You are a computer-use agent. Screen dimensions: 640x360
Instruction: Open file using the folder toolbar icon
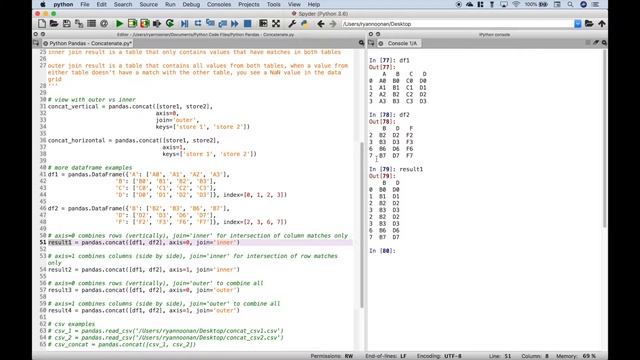[54, 24]
